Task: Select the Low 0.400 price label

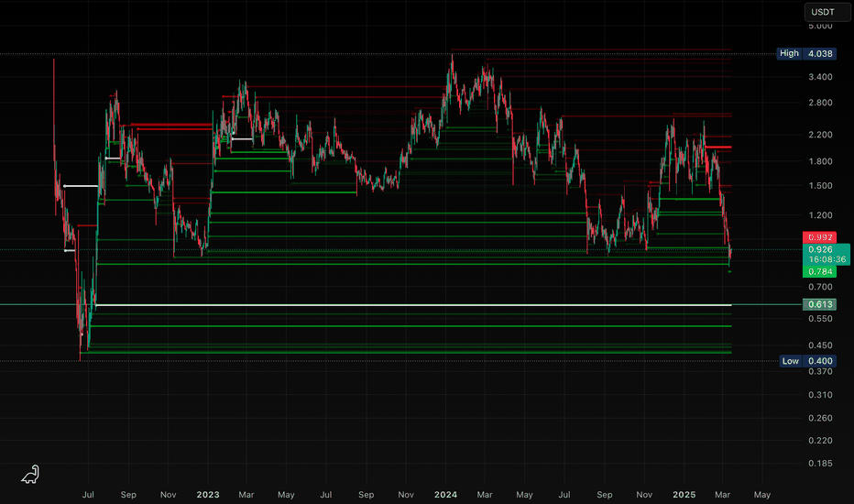Action: coord(807,361)
